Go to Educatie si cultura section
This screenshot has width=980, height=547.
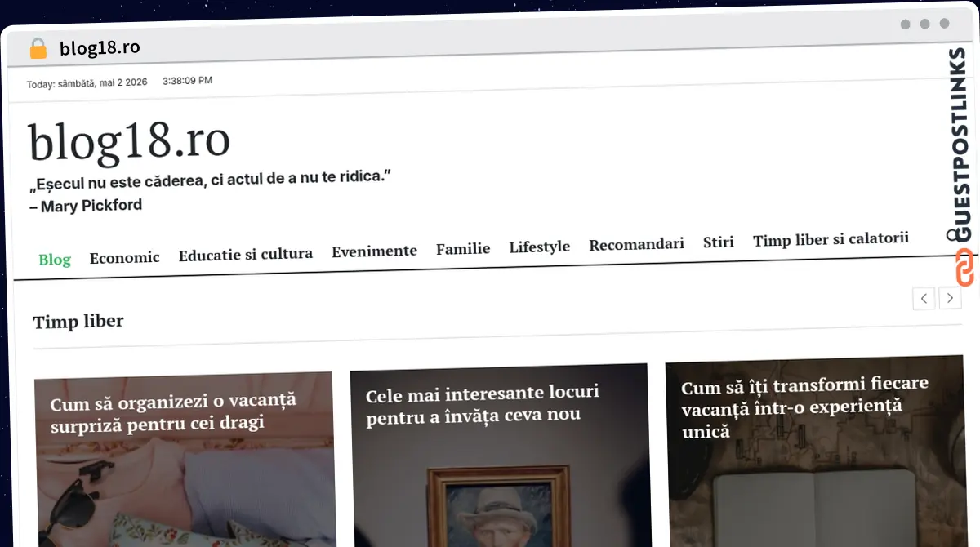tap(246, 254)
